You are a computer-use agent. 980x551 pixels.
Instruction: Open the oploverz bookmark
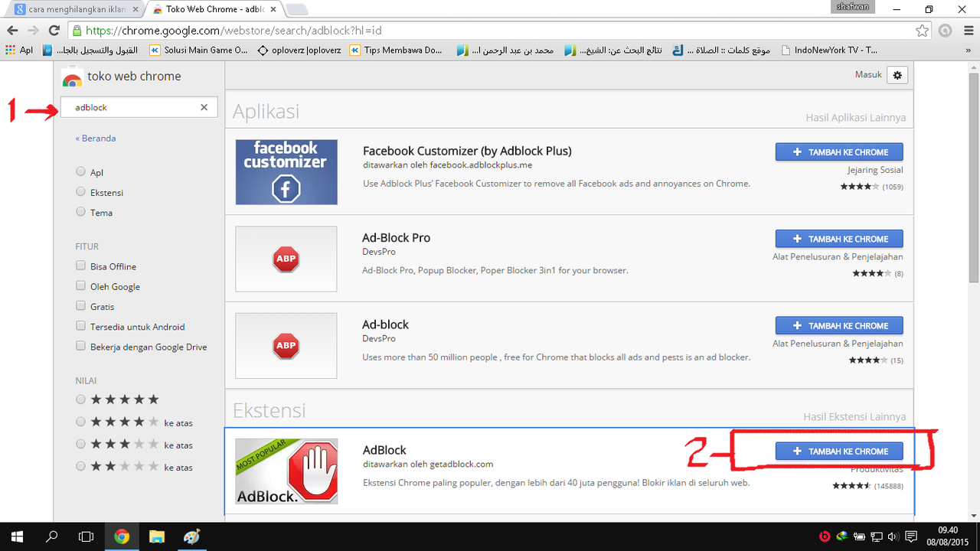tap(298, 51)
